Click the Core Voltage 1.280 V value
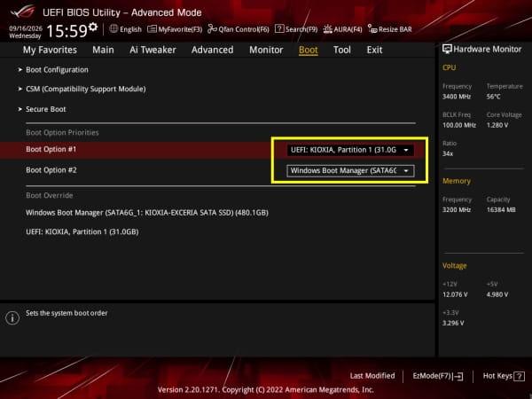 click(497, 125)
